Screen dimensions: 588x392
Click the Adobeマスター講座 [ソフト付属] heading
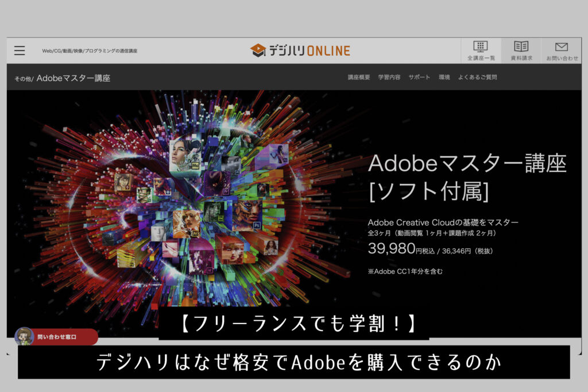tap(467, 178)
